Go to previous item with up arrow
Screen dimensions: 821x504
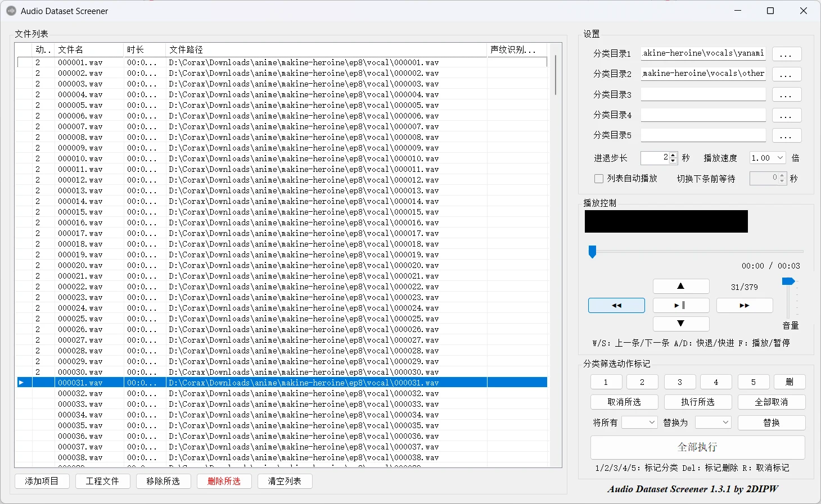(680, 286)
